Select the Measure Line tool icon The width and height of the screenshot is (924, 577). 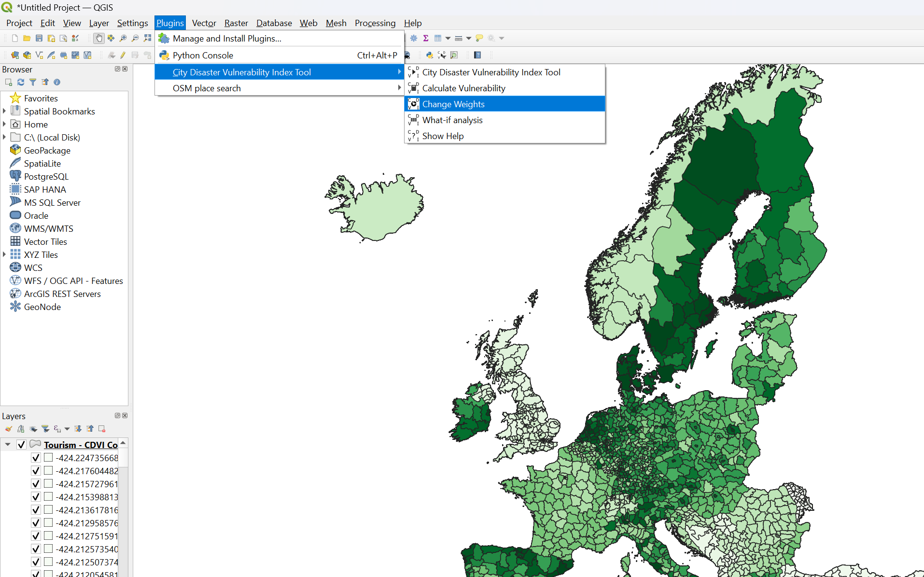pos(459,38)
